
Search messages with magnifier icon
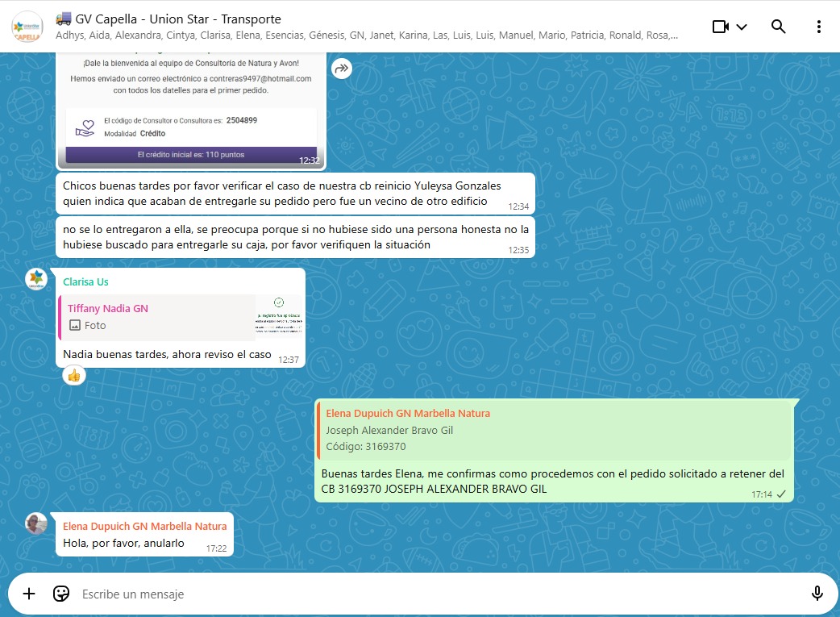tap(778, 27)
